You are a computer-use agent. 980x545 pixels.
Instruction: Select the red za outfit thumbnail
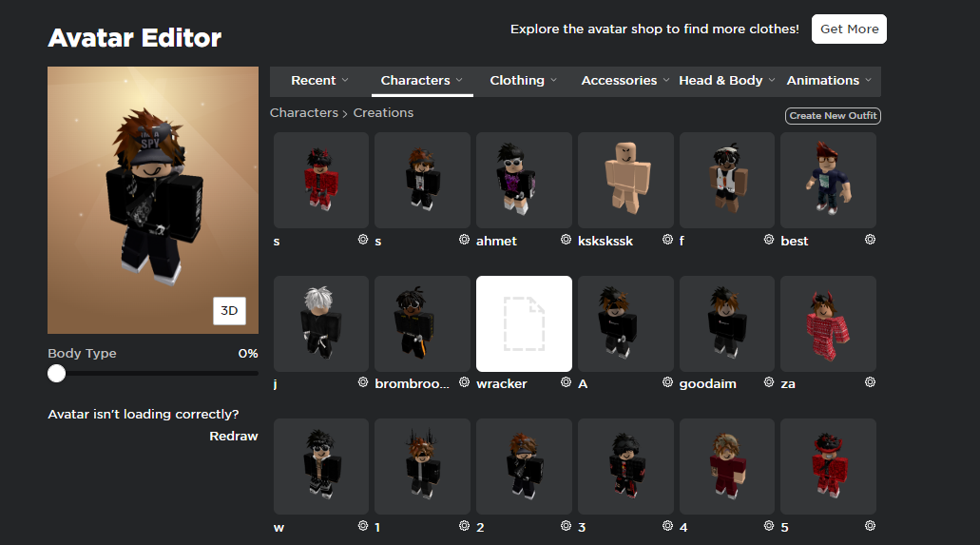coord(828,323)
